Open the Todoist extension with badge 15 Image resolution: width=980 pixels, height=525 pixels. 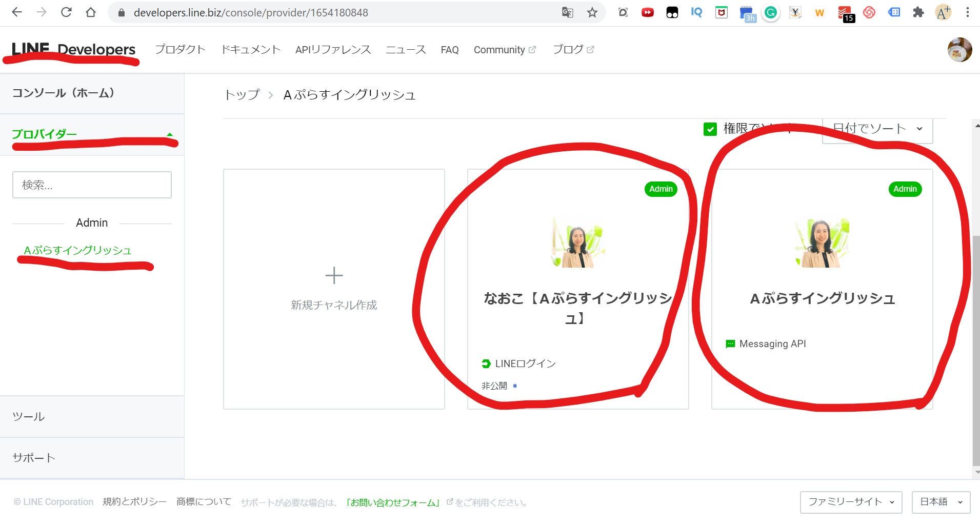click(x=845, y=13)
